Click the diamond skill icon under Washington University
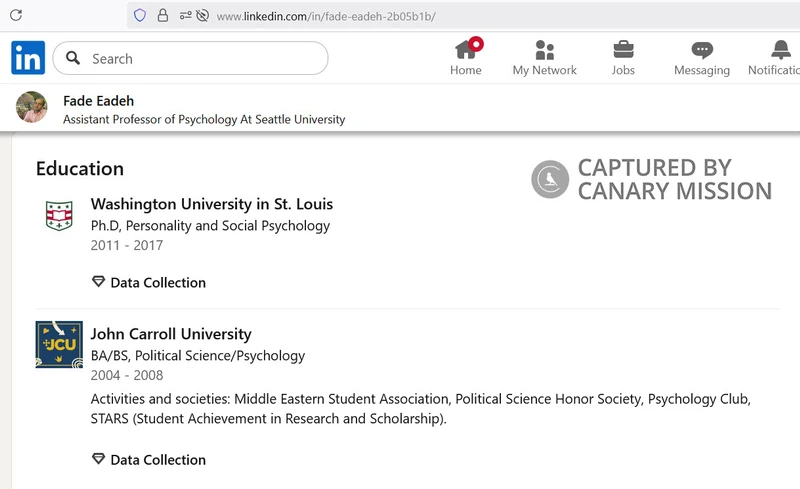The width and height of the screenshot is (800, 489). coord(98,282)
